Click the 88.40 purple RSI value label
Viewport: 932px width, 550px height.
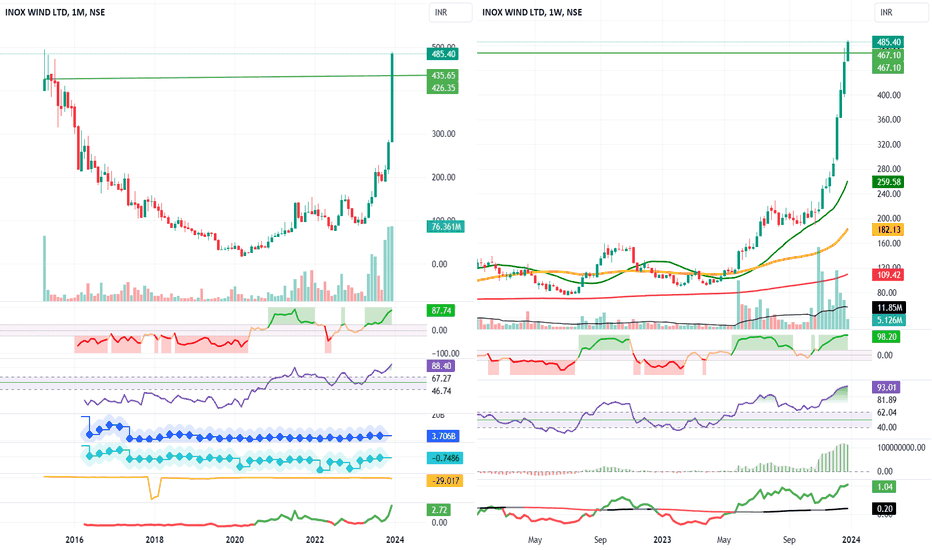click(442, 366)
